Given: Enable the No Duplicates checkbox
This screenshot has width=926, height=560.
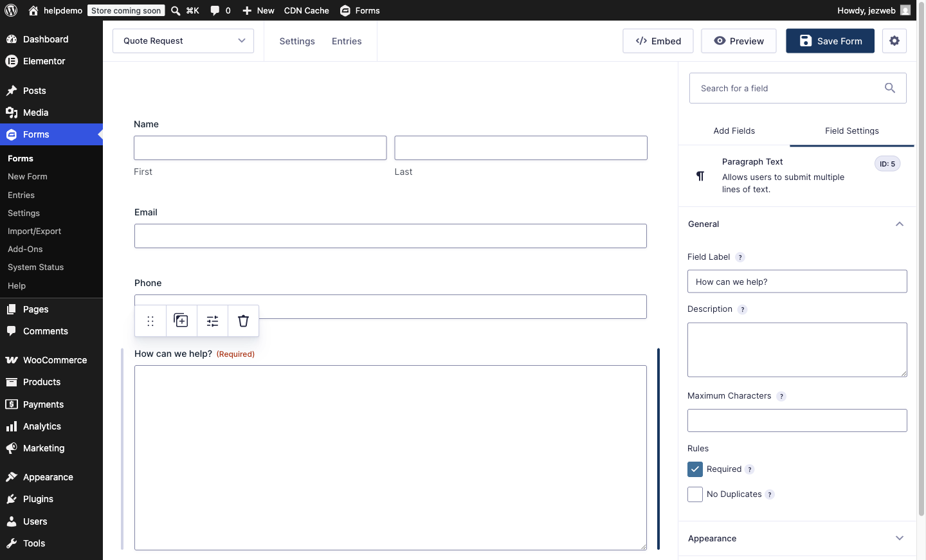Looking at the screenshot, I should [x=695, y=494].
